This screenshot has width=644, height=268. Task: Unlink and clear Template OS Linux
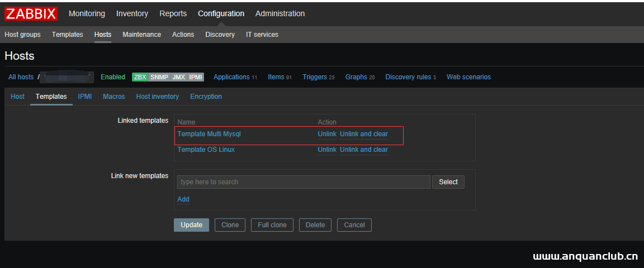click(363, 150)
